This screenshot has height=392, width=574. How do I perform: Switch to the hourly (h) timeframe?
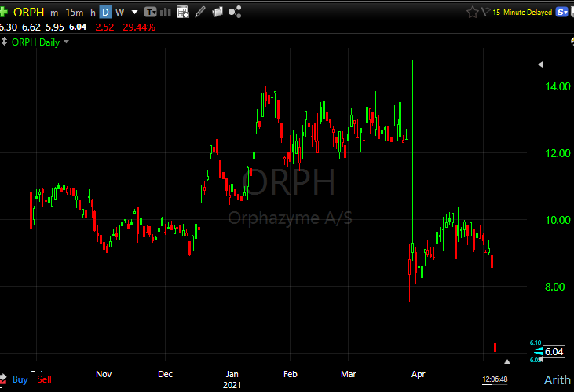tap(93, 13)
